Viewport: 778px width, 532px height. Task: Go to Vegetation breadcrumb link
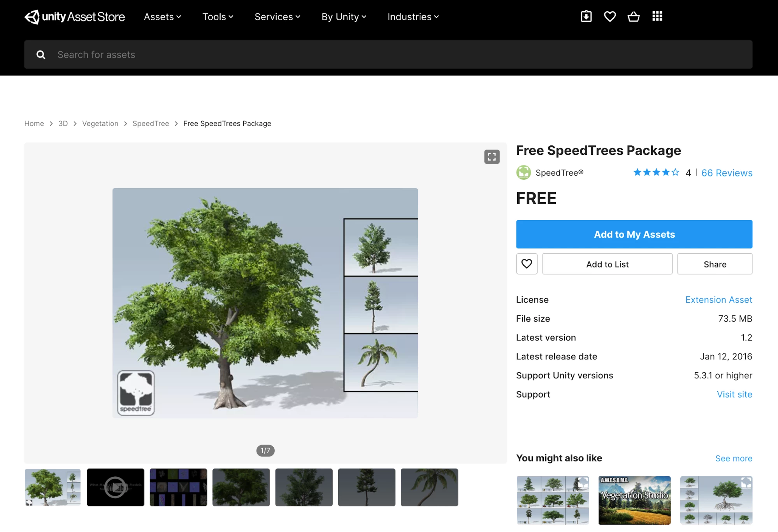pos(100,124)
